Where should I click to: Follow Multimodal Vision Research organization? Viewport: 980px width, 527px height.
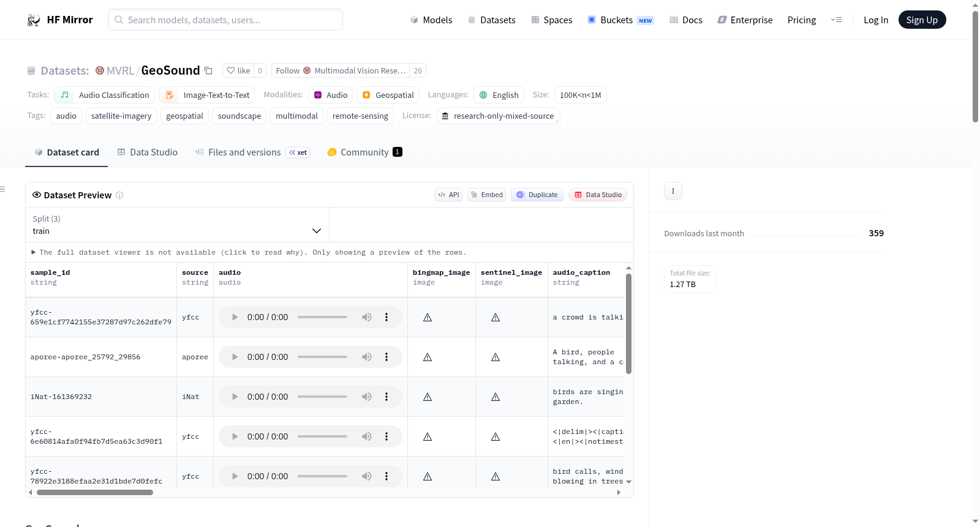pyautogui.click(x=341, y=70)
